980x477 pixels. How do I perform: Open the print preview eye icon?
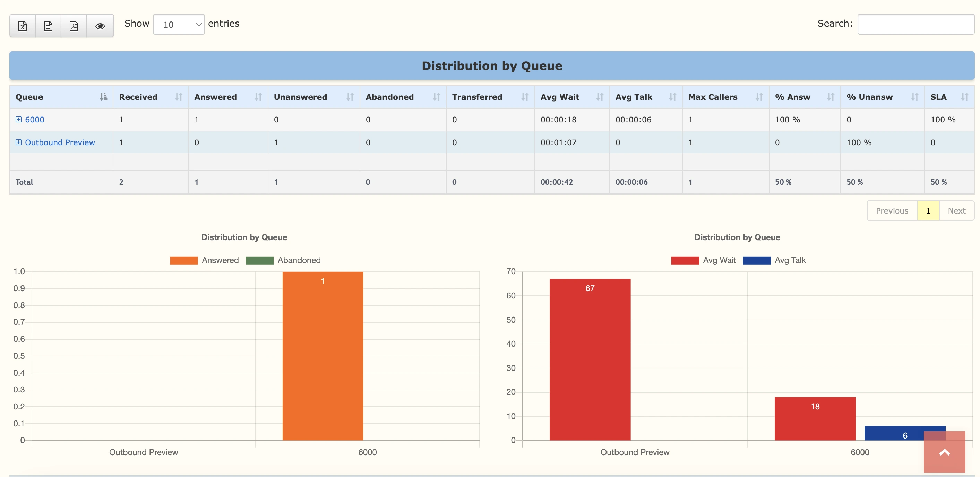[100, 26]
